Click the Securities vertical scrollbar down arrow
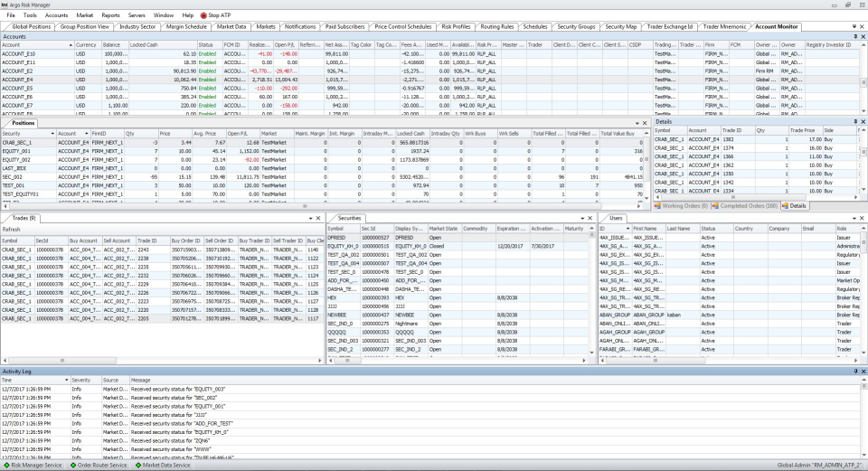 591,353
